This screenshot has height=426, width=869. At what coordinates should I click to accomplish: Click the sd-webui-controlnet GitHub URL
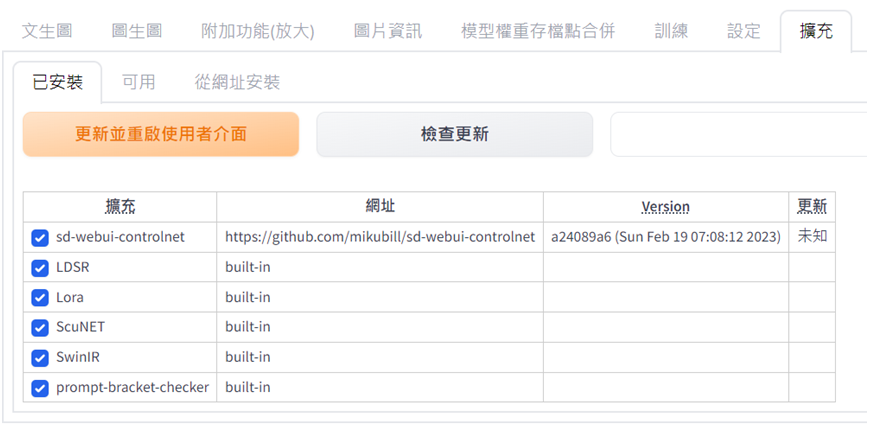pyautogui.click(x=380, y=237)
